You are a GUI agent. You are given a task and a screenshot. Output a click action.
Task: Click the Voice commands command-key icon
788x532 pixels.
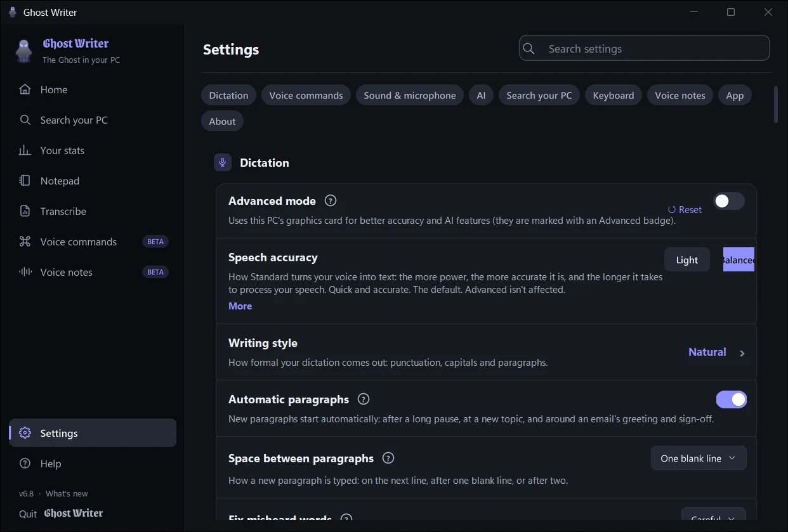point(25,242)
